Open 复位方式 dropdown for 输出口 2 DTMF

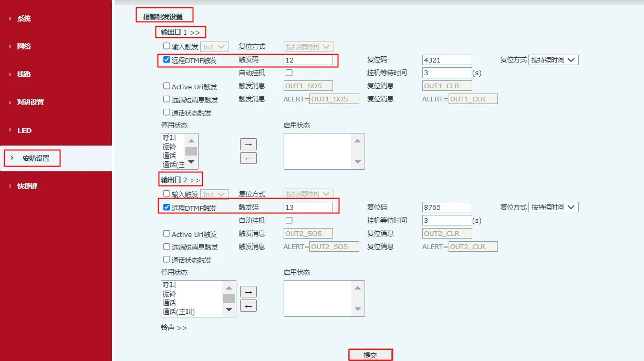(x=553, y=207)
